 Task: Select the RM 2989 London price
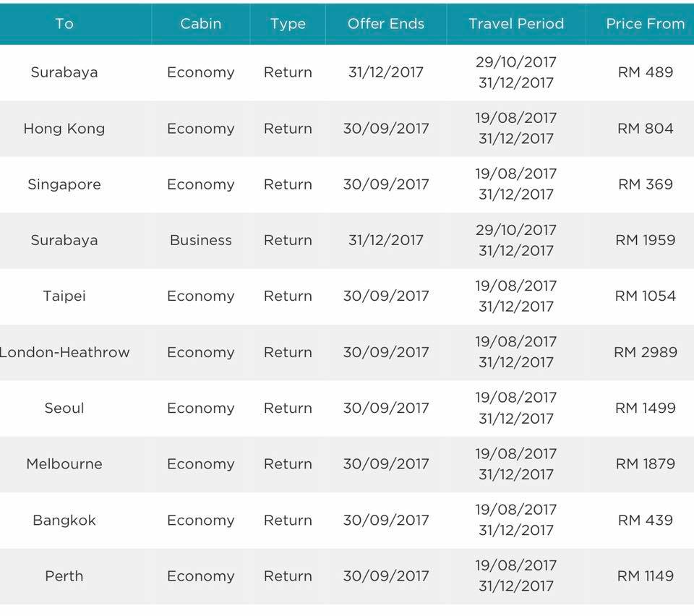[646, 352]
